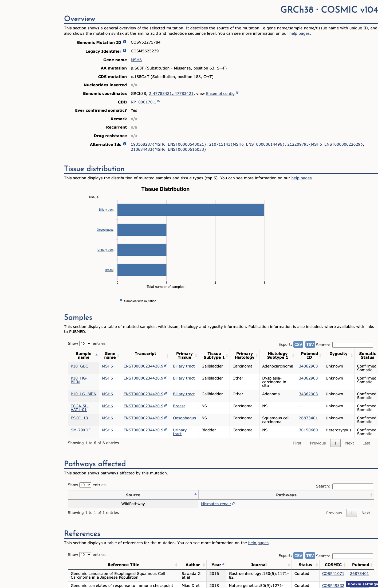This screenshot has width=378, height=588.
Task: Go to First page of Samples table
Action: point(297,443)
